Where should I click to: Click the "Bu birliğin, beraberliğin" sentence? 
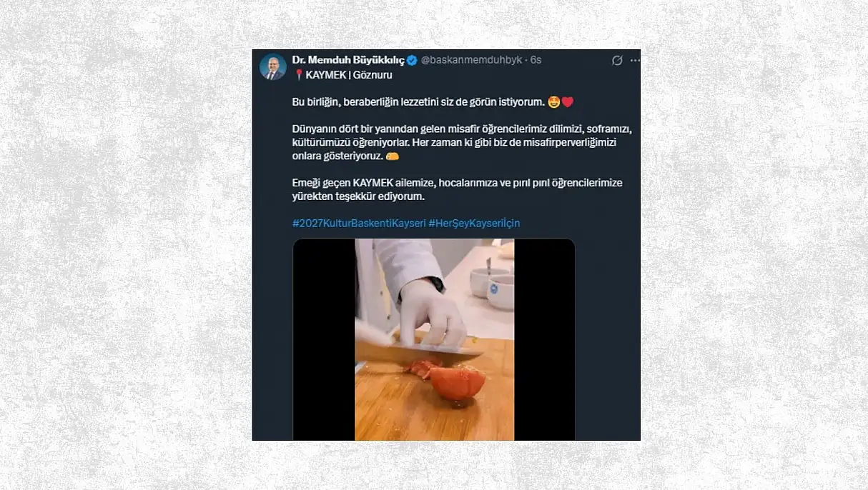click(x=418, y=102)
